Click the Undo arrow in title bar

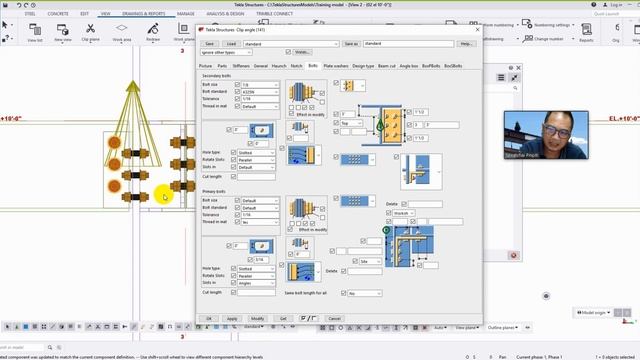pyautogui.click(x=18, y=5)
